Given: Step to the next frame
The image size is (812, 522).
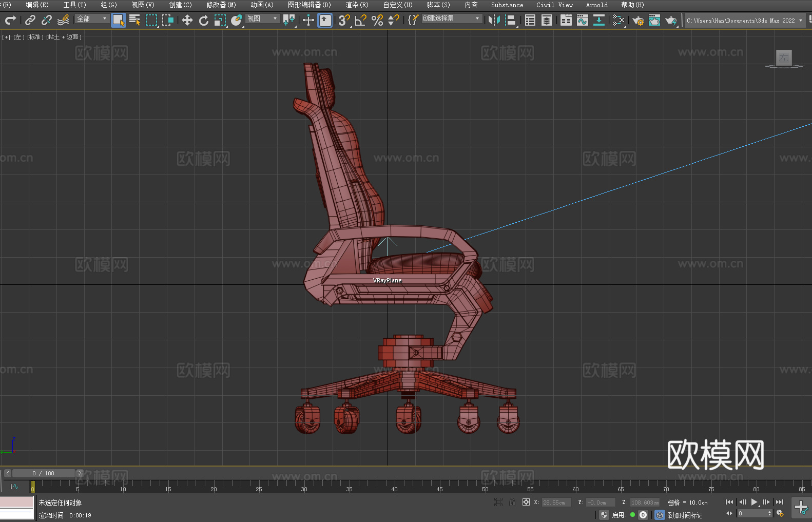Looking at the screenshot, I should (766, 502).
